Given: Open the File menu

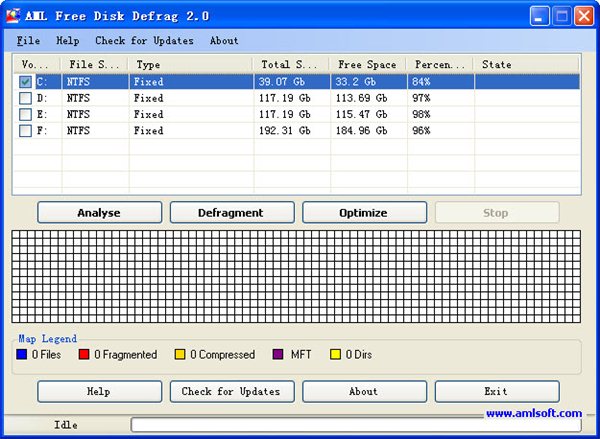Looking at the screenshot, I should pyautogui.click(x=28, y=41).
